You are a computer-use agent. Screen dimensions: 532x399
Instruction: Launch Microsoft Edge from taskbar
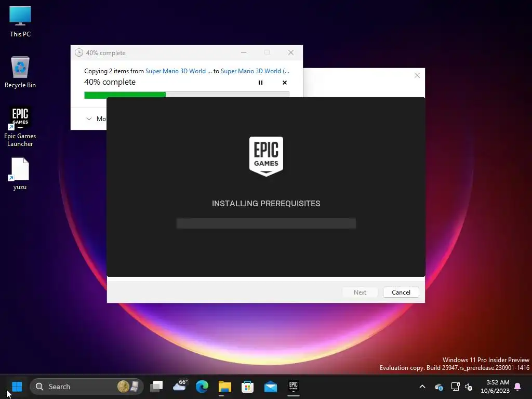[x=202, y=387]
